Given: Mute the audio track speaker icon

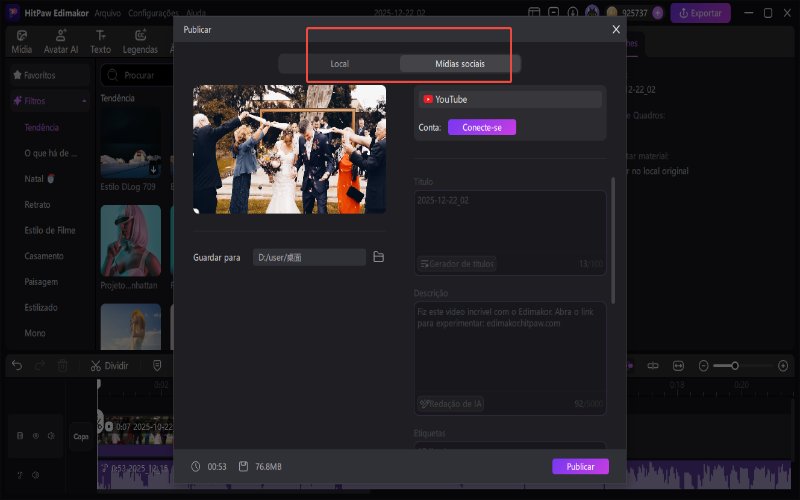Looking at the screenshot, I should pyautogui.click(x=35, y=475).
